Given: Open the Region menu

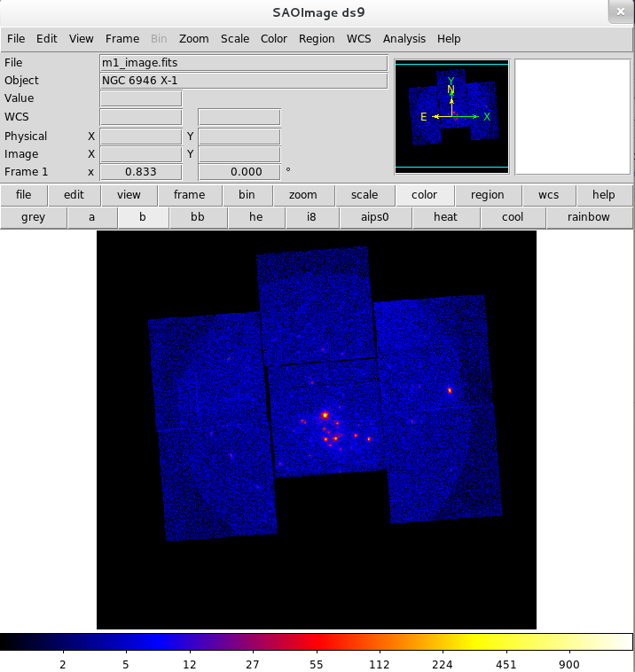Looking at the screenshot, I should pos(317,39).
